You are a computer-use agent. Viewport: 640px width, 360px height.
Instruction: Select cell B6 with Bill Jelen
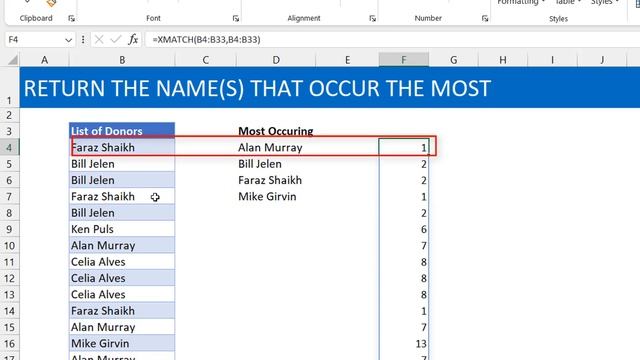[x=122, y=180]
